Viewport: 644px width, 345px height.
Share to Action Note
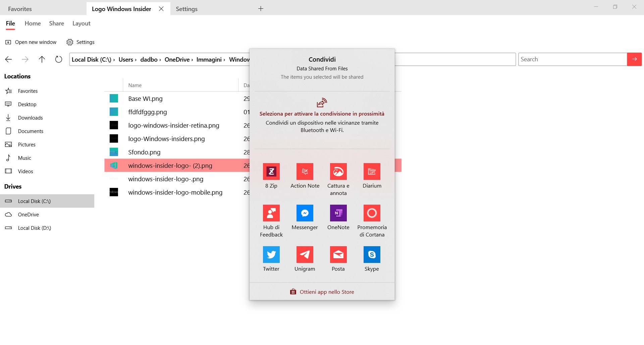coord(305,176)
